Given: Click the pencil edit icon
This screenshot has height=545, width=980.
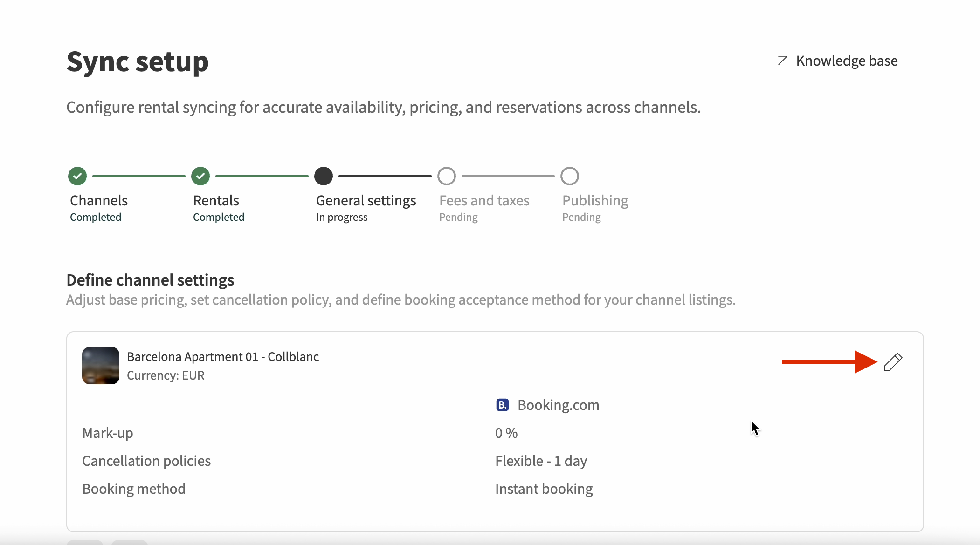Looking at the screenshot, I should click(x=893, y=362).
